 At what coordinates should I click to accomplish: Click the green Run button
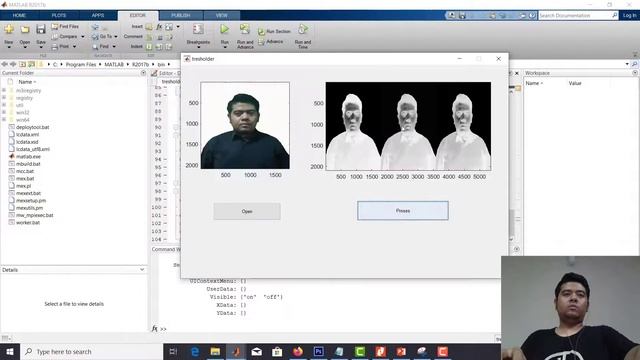[224, 29]
